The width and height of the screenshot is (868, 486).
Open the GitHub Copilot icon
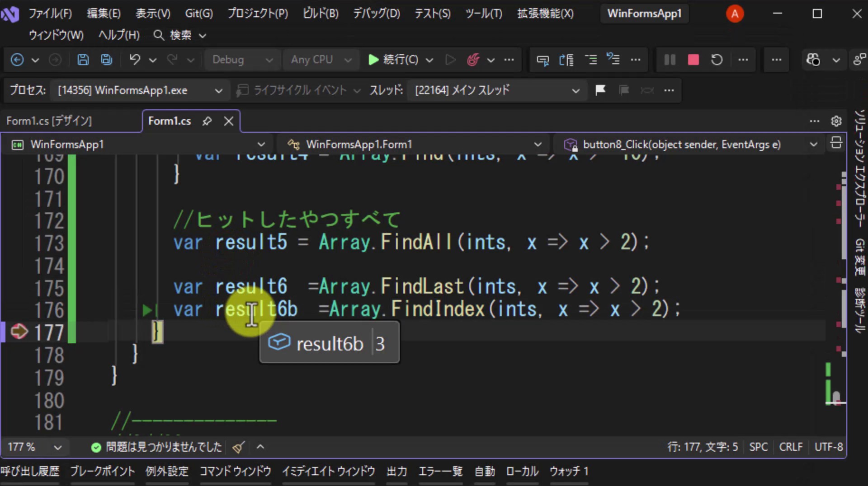[813, 60]
